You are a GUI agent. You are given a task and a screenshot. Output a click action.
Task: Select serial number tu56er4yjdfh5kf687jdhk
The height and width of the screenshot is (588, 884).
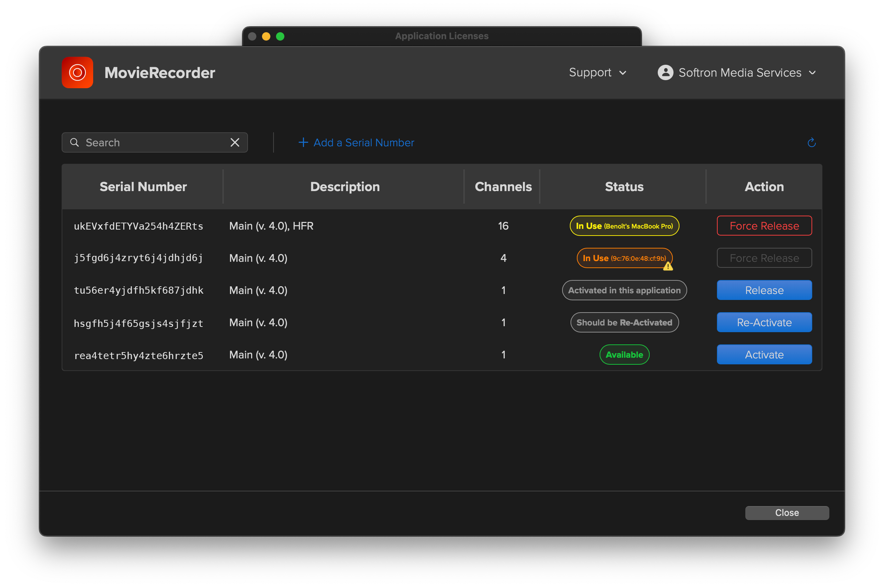pos(138,290)
